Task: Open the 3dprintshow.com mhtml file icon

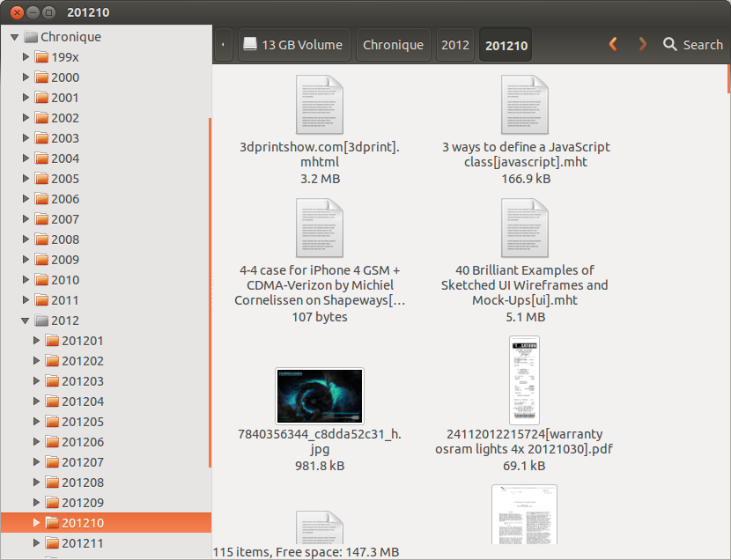Action: pos(319,105)
